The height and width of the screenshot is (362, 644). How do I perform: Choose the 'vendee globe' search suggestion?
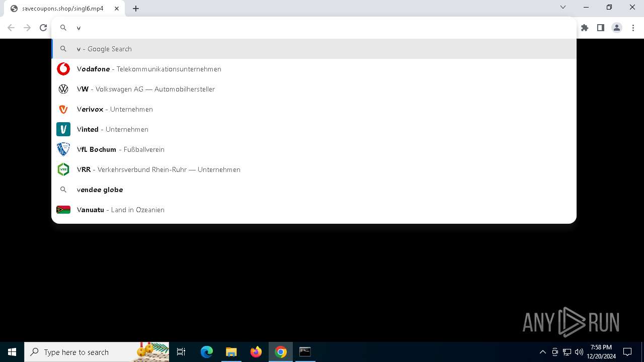click(x=314, y=190)
